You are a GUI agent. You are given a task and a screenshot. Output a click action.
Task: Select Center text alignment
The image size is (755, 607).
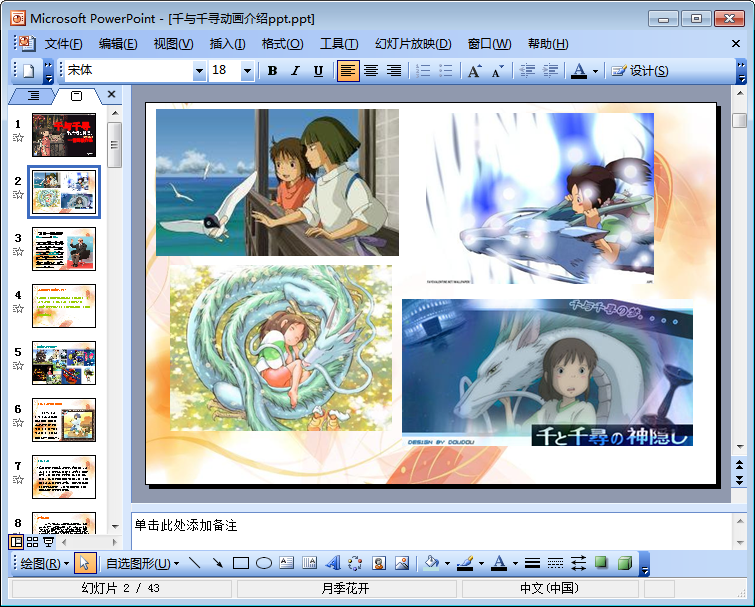pos(371,71)
